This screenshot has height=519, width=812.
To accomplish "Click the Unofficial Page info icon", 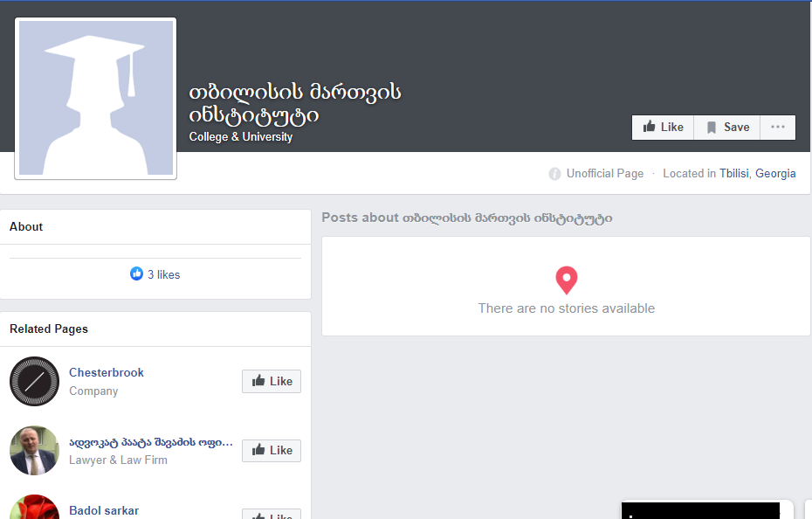I will click(554, 174).
